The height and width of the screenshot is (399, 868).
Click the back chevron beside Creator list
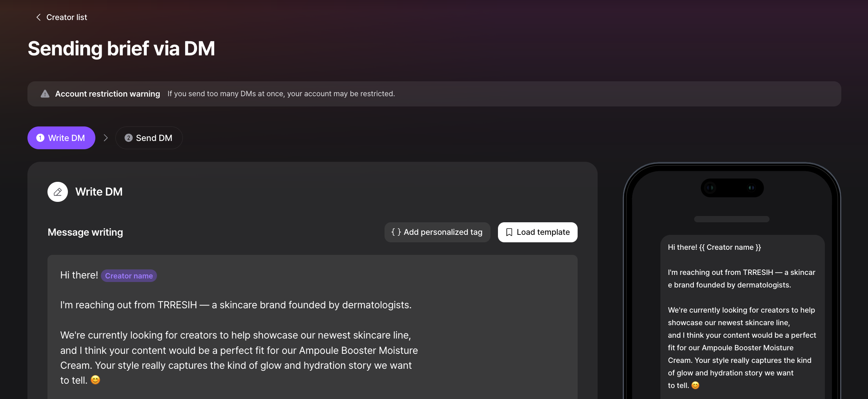pos(38,17)
